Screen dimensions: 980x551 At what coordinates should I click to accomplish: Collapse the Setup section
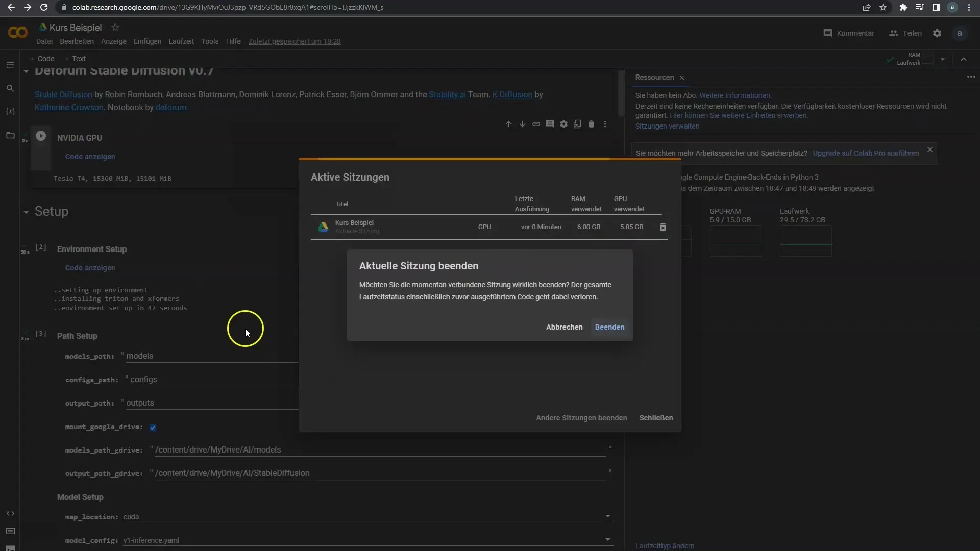pyautogui.click(x=26, y=212)
